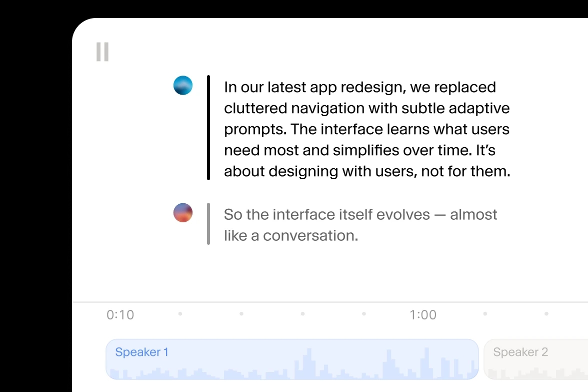Click the second tick dot after 0:10
The height and width of the screenshot is (392, 588).
[241, 314]
